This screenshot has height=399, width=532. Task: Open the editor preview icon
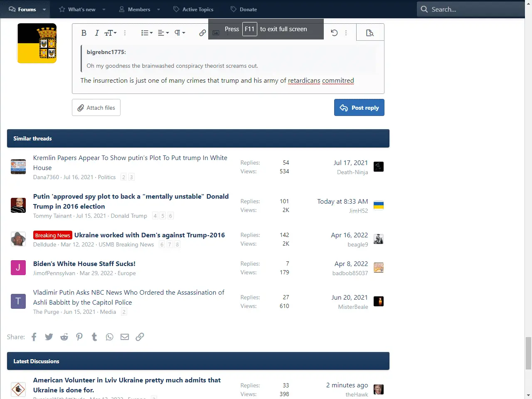pos(370,33)
